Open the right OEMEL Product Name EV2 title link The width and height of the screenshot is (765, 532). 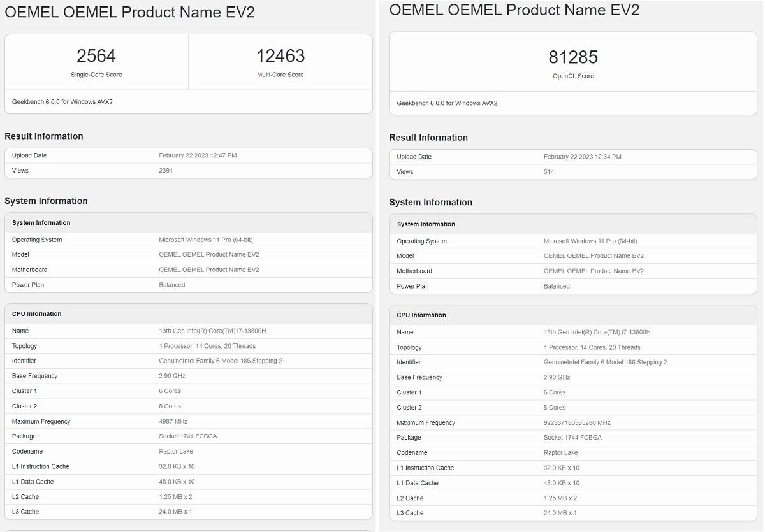tap(516, 10)
